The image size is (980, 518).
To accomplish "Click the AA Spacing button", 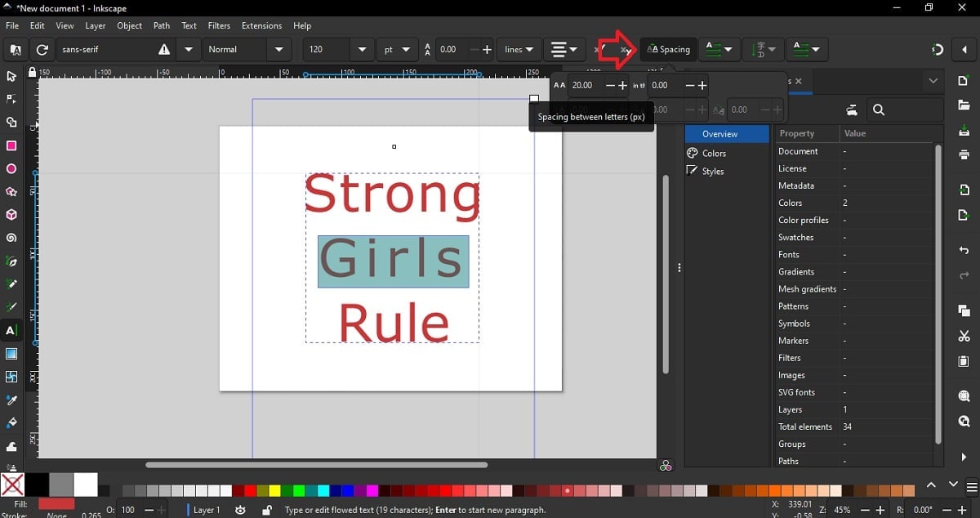I will [x=668, y=49].
